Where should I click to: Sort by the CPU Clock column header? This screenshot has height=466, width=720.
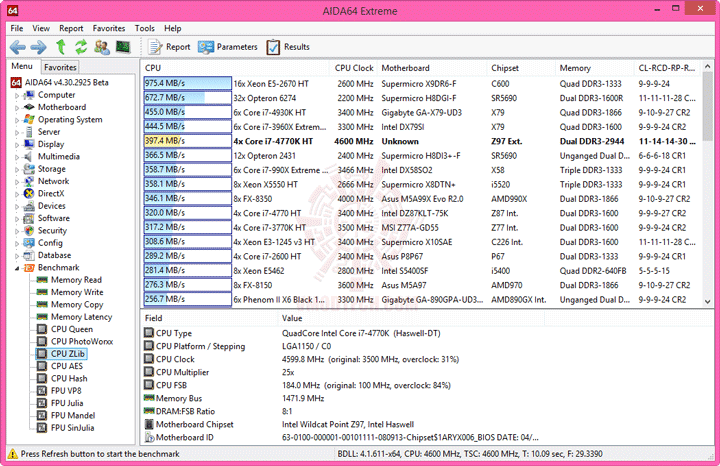click(x=353, y=68)
